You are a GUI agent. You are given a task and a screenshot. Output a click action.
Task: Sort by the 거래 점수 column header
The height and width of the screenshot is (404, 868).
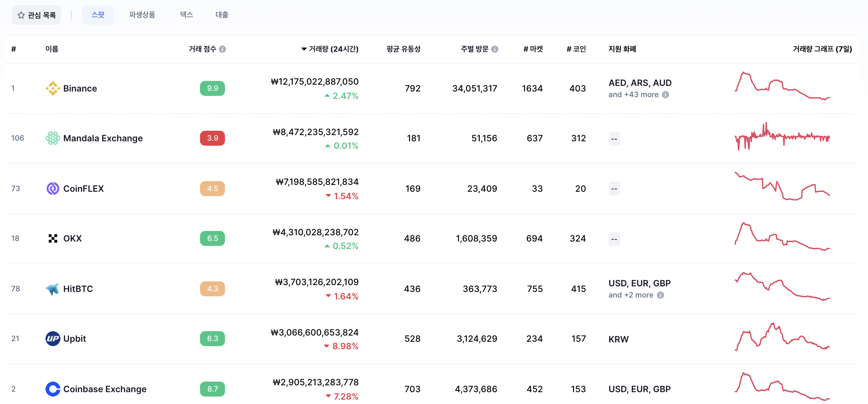[x=203, y=49]
